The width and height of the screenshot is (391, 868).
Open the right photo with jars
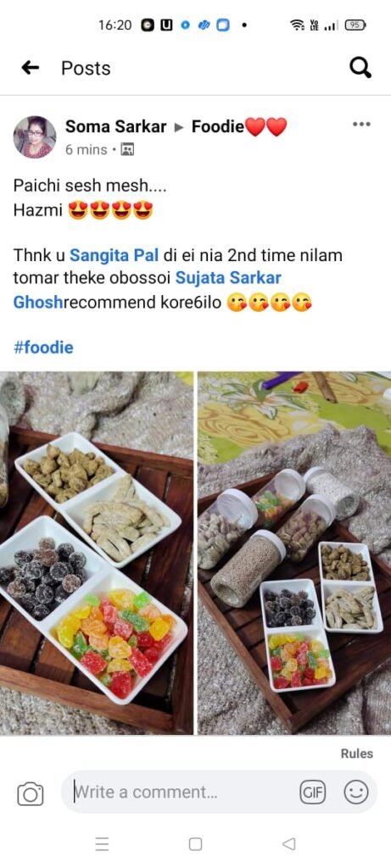point(294,553)
